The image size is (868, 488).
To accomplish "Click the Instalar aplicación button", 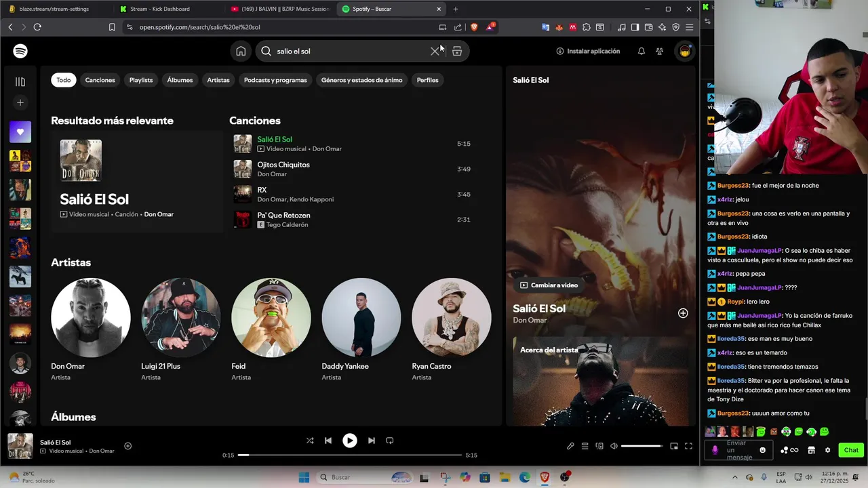I will click(588, 51).
